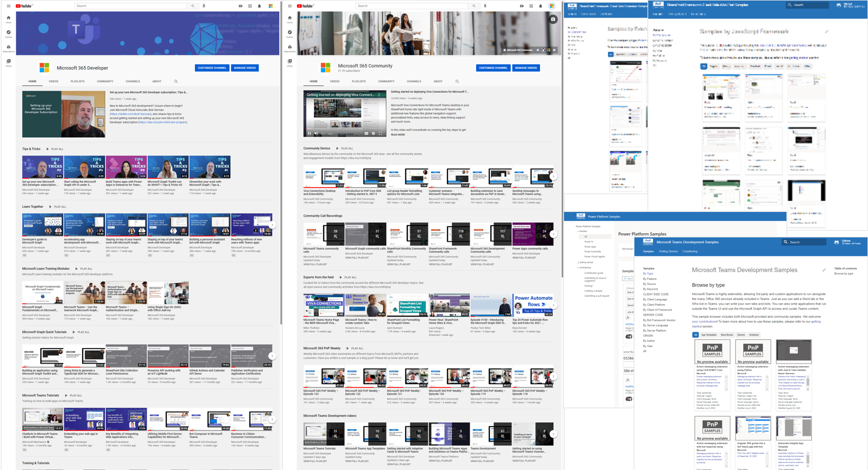Click next arrow on Microsoft Graph Quick Tutorials row

[x=272, y=356]
